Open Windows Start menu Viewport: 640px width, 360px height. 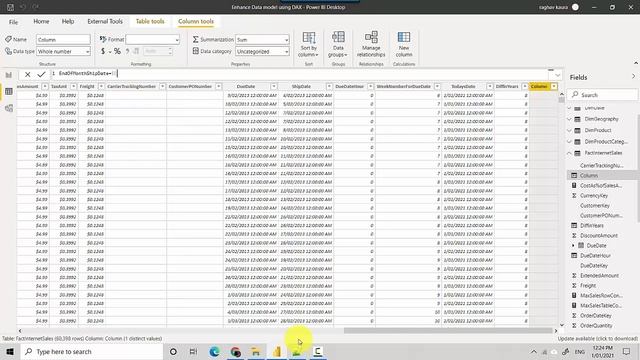click(x=10, y=351)
